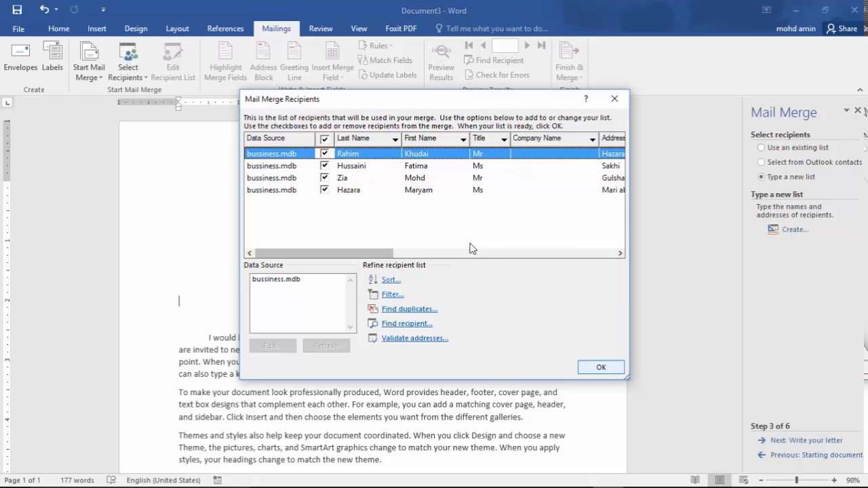This screenshot has width=868, height=488.
Task: Open the Labels tool
Action: pos(52,56)
